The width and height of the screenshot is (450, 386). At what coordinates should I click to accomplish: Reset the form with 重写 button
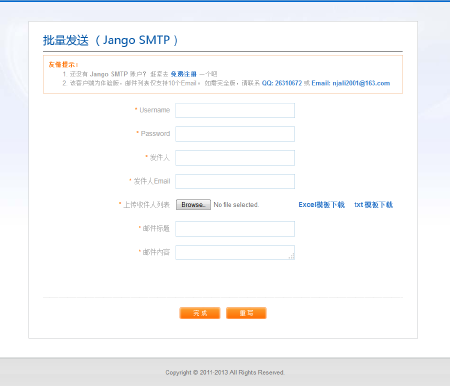[x=246, y=313]
